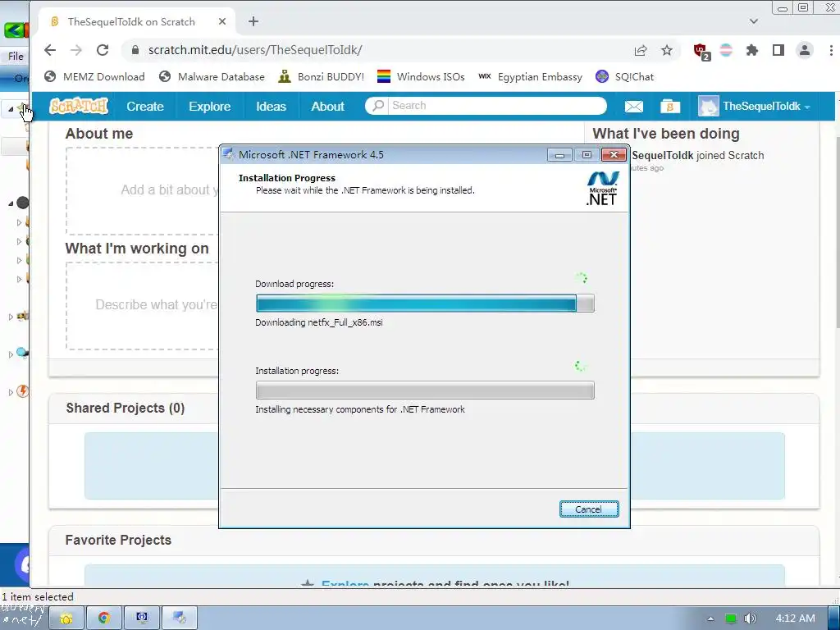Expand first child under dark circle node
Screen dimensions: 840x630
coord(20,222)
